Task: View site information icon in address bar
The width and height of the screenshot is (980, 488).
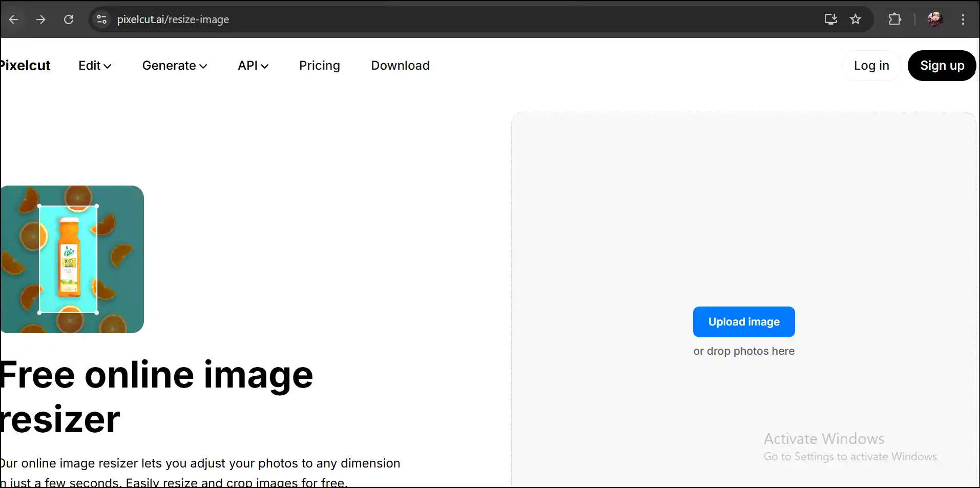Action: (101, 19)
